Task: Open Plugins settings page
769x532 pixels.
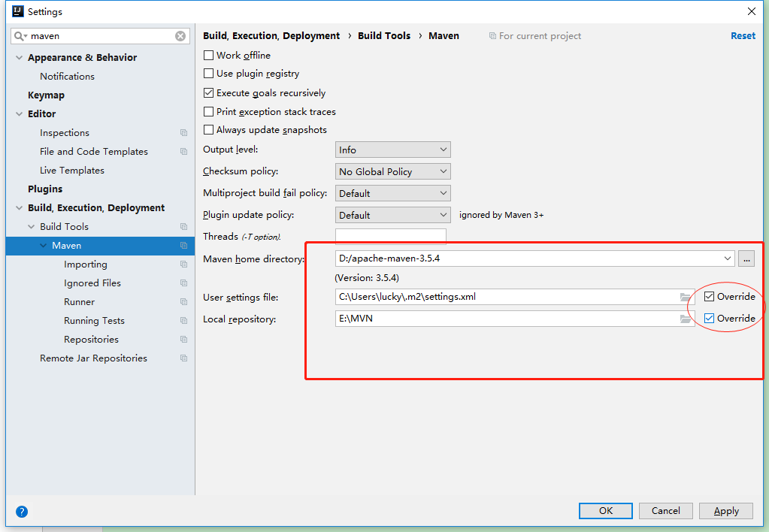Action: 45,189
